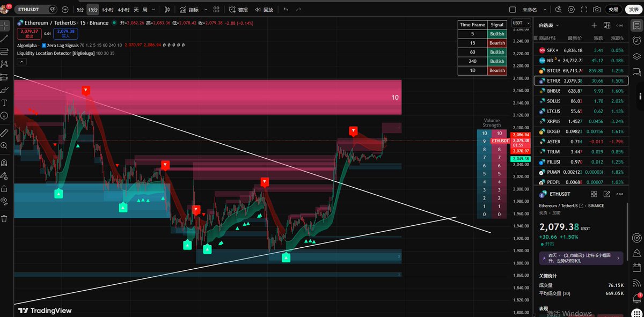
Task: Switch to the 周 weekly timeframe
Action: (x=145, y=10)
